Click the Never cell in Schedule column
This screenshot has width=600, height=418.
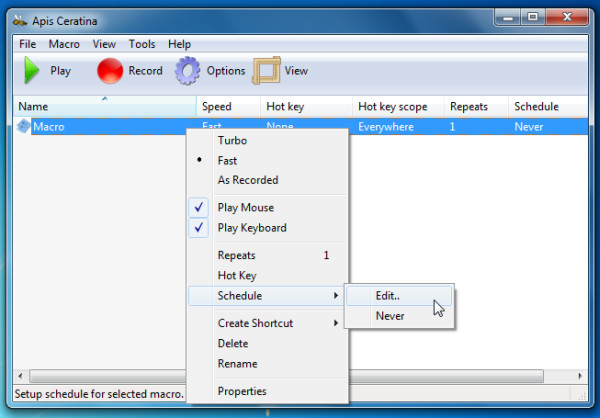point(528,127)
